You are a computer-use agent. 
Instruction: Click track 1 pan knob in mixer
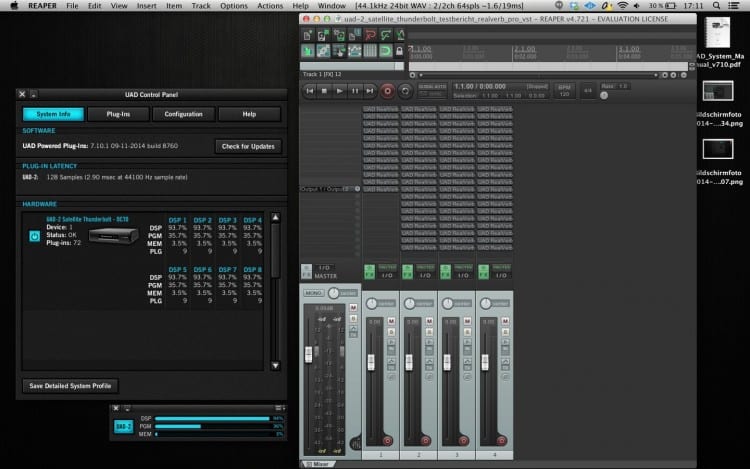[x=371, y=304]
